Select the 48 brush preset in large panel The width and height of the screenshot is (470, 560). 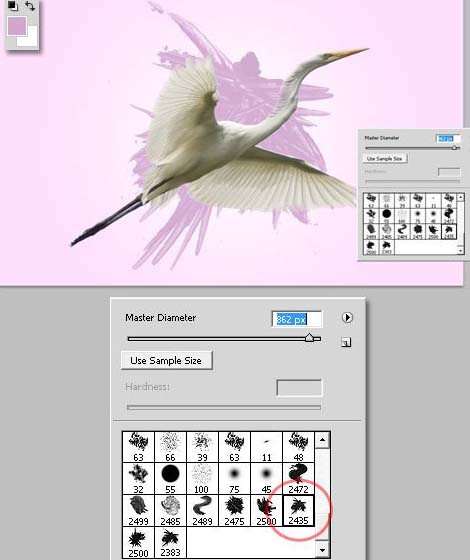298,447
